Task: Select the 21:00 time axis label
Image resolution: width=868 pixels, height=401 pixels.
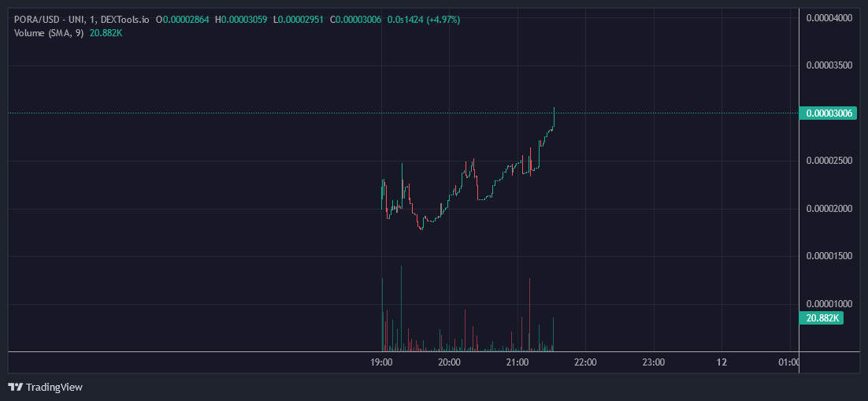Action: tap(517, 362)
